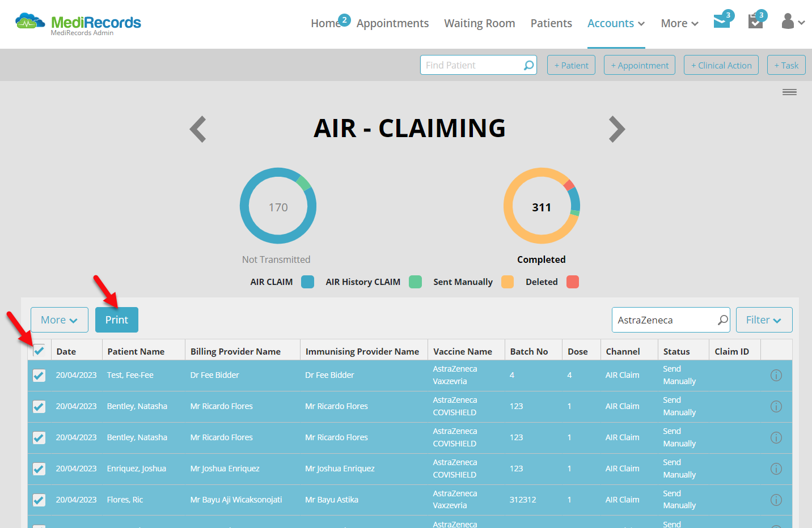812x528 pixels.
Task: Click patient name 'Test, Fee-Fee'
Action: tap(130, 376)
